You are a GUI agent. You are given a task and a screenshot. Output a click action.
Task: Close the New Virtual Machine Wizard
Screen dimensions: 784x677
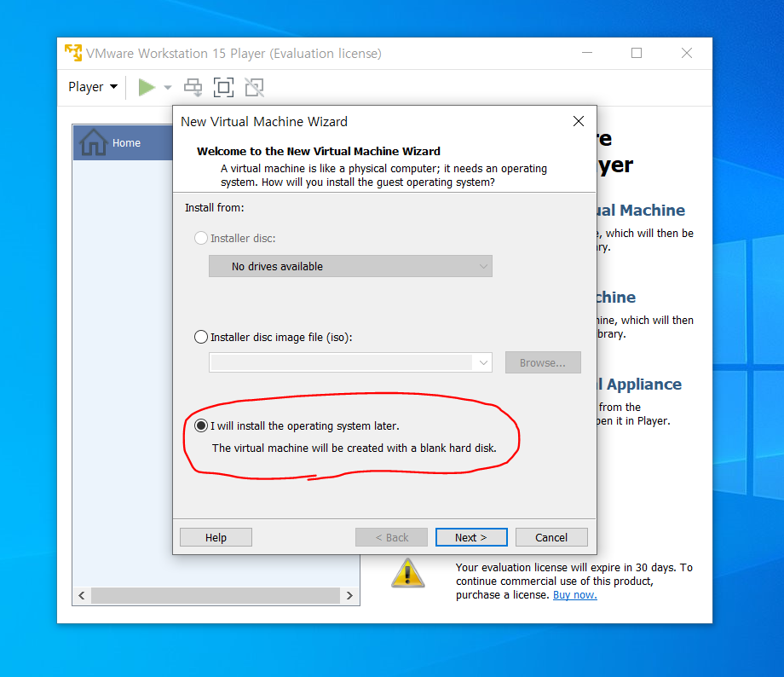pos(579,122)
